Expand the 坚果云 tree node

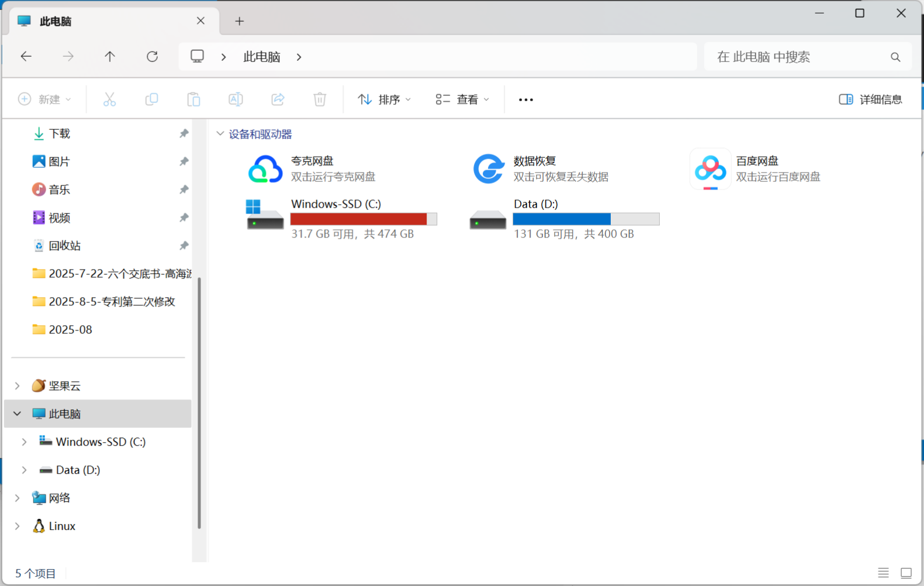18,386
